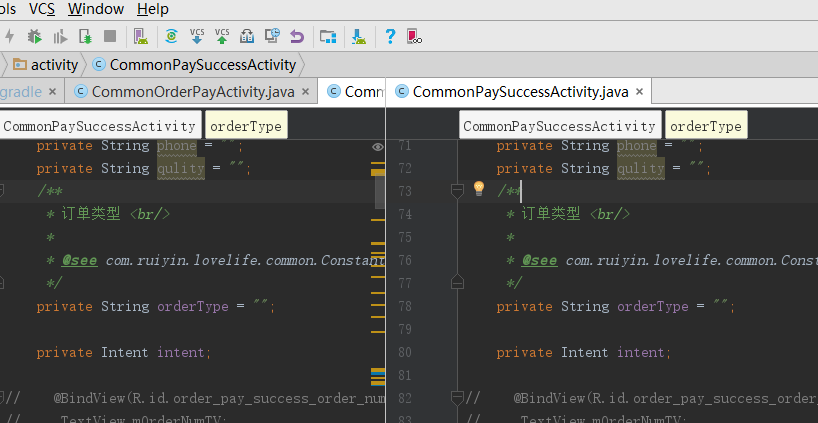Click @BindView annotation in left editor

(90, 398)
